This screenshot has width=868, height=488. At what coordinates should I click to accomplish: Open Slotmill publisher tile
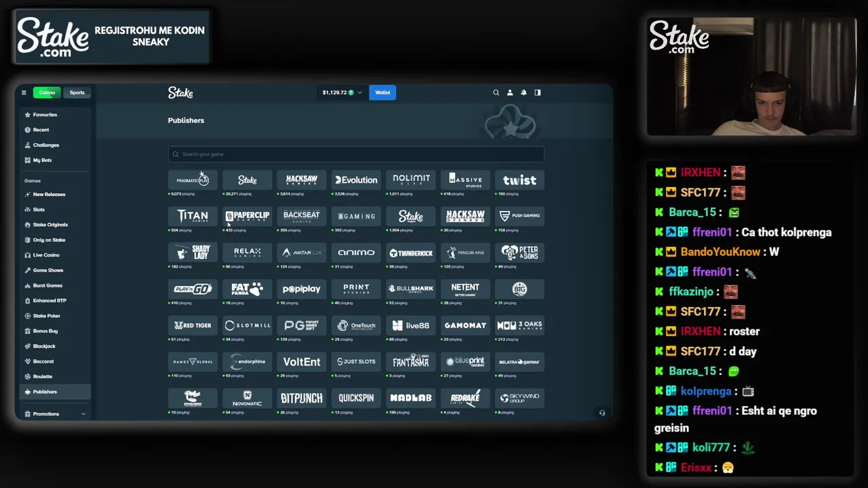coord(248,325)
